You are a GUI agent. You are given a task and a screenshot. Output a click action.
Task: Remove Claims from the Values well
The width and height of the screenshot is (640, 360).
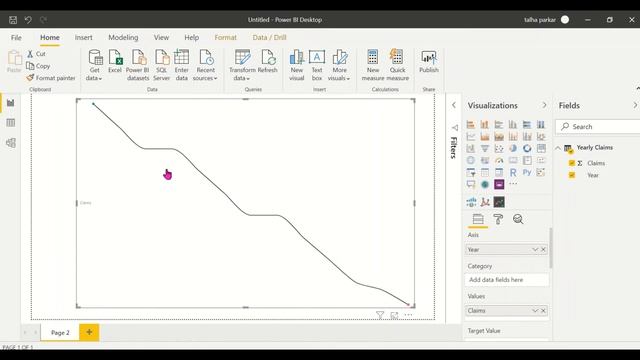(543, 311)
